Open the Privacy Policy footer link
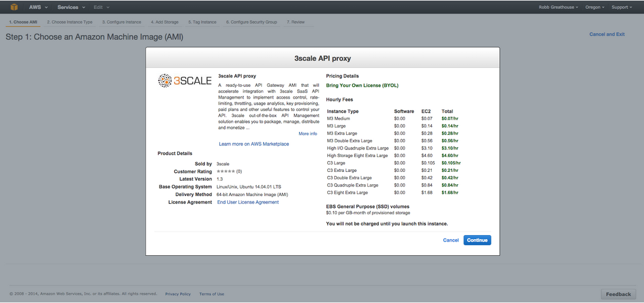Screen dimensions: 644x303 point(178,294)
